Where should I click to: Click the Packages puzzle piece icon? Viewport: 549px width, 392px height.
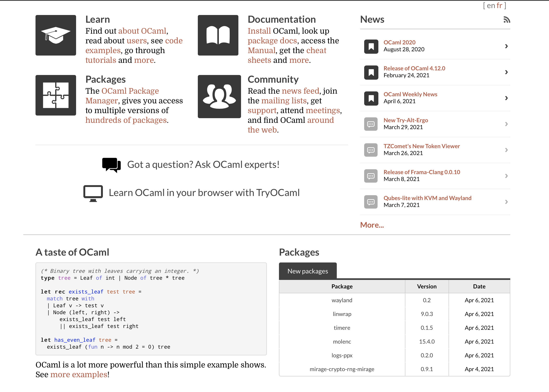[x=56, y=95]
